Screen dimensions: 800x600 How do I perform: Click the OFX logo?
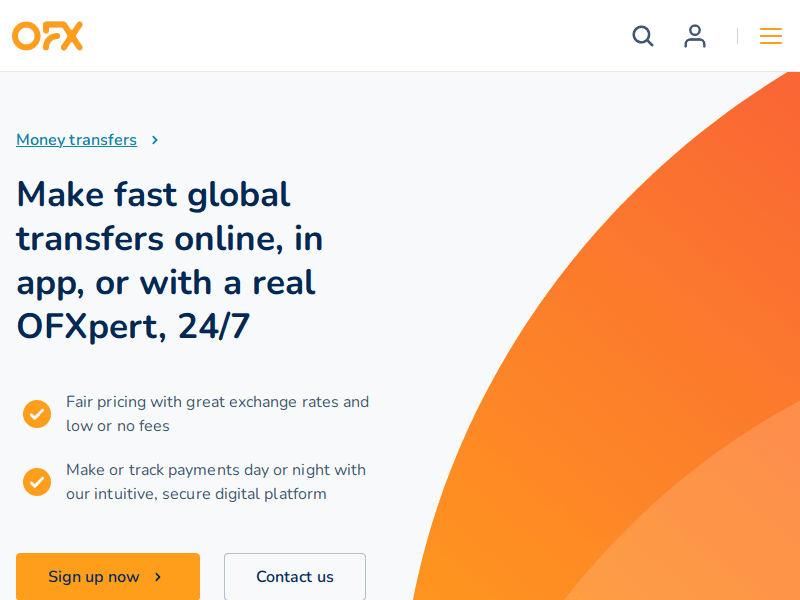click(47, 36)
